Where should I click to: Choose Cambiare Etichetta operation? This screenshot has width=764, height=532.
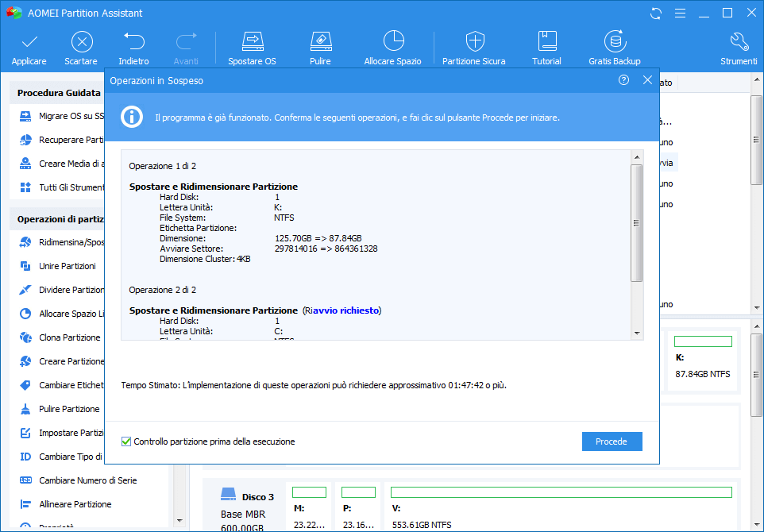coord(63,385)
